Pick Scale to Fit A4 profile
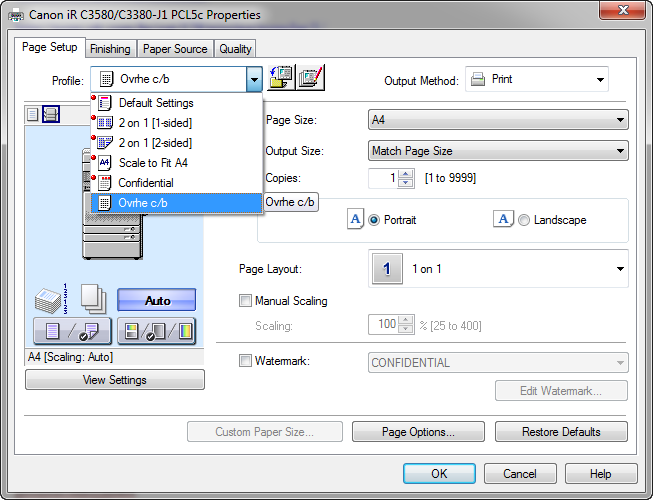This screenshot has width=653, height=500. (177, 163)
